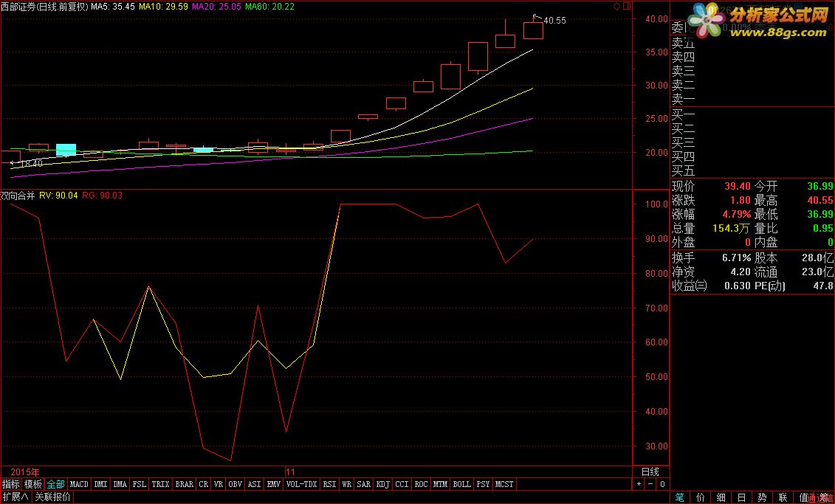835x504 pixels.
Task: Click the 现价 39.40 value
Action: 737,186
